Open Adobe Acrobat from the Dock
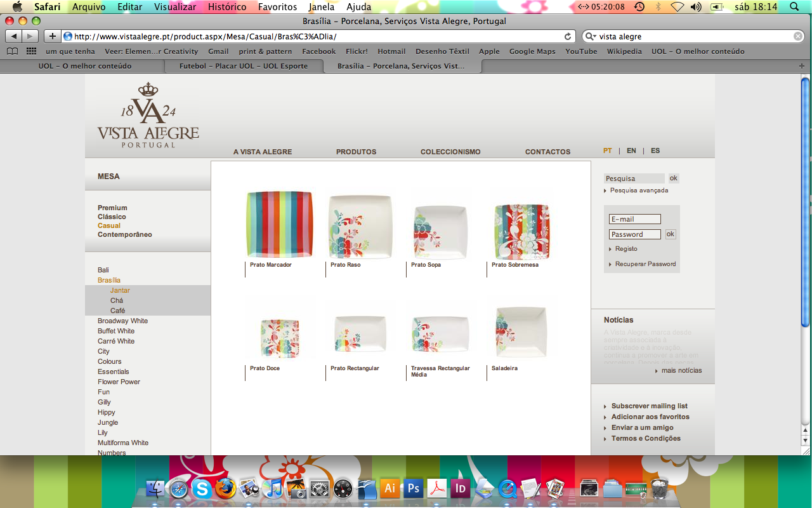The image size is (812, 508). tap(437, 488)
